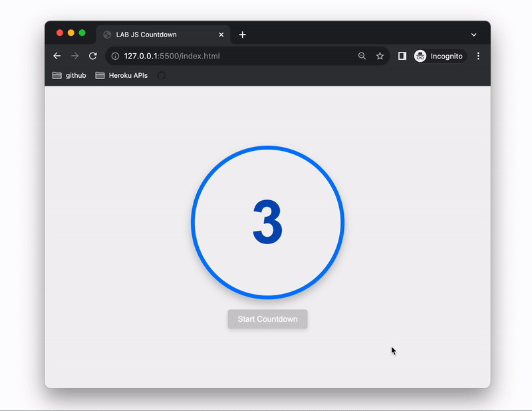
Task: Click the countdown number 3
Action: 267,221
